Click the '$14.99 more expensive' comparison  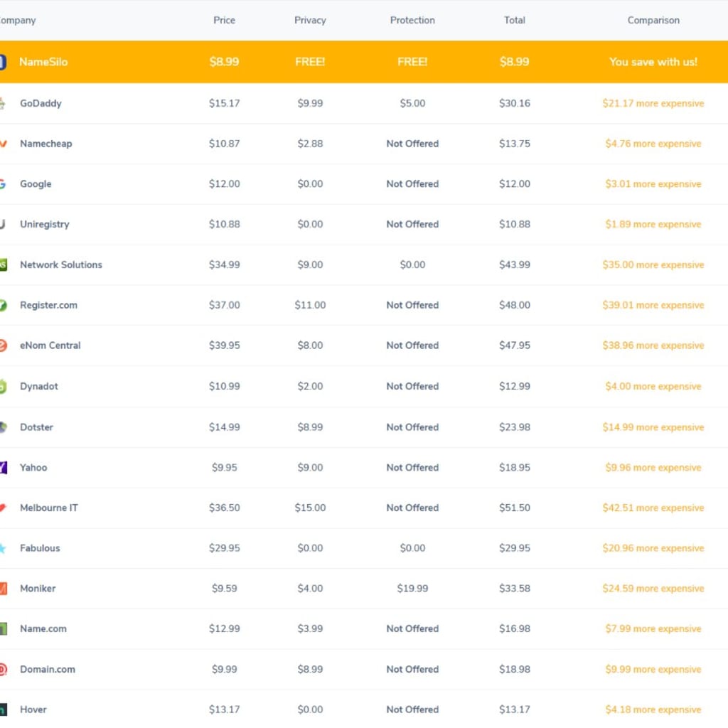tap(653, 427)
